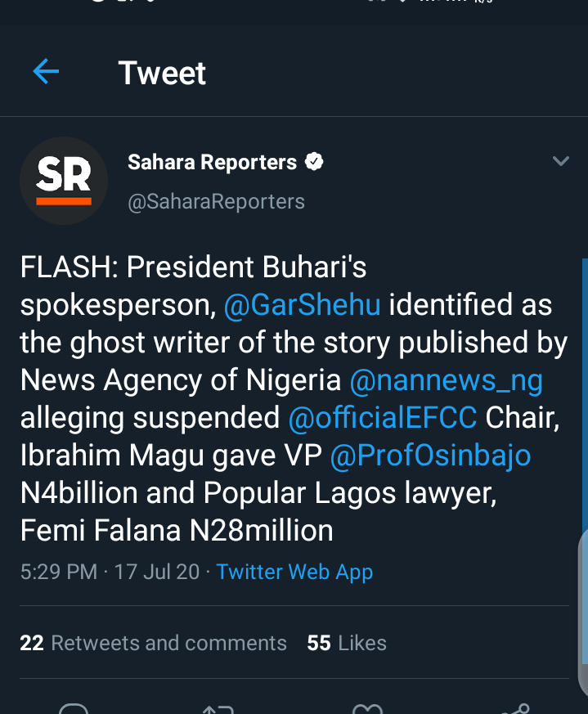Open the @GarShehu mention
Viewport: 588px width, 714px height.
(302, 305)
